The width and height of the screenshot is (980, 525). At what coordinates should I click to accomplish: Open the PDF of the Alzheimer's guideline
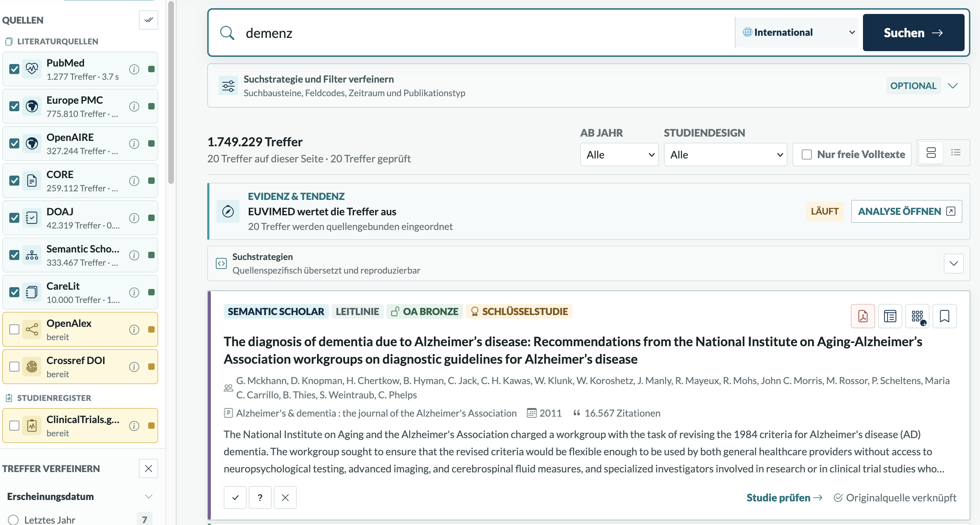(863, 316)
